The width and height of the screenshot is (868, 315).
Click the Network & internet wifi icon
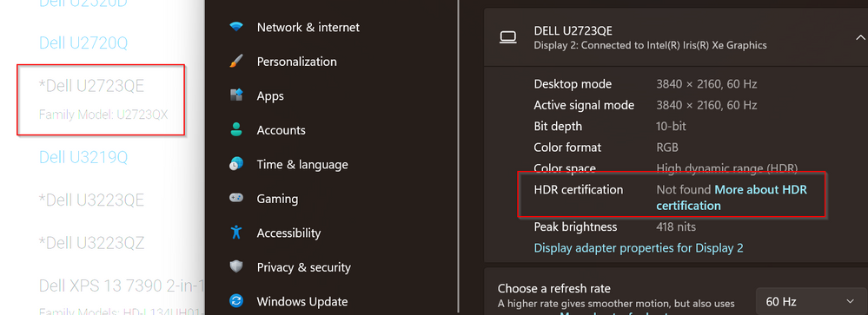tap(236, 27)
